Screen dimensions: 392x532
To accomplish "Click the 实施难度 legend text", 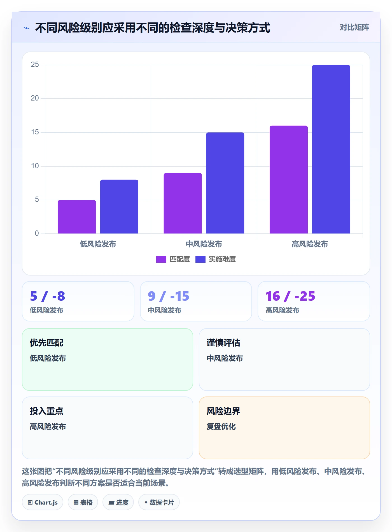I will click(x=222, y=259).
